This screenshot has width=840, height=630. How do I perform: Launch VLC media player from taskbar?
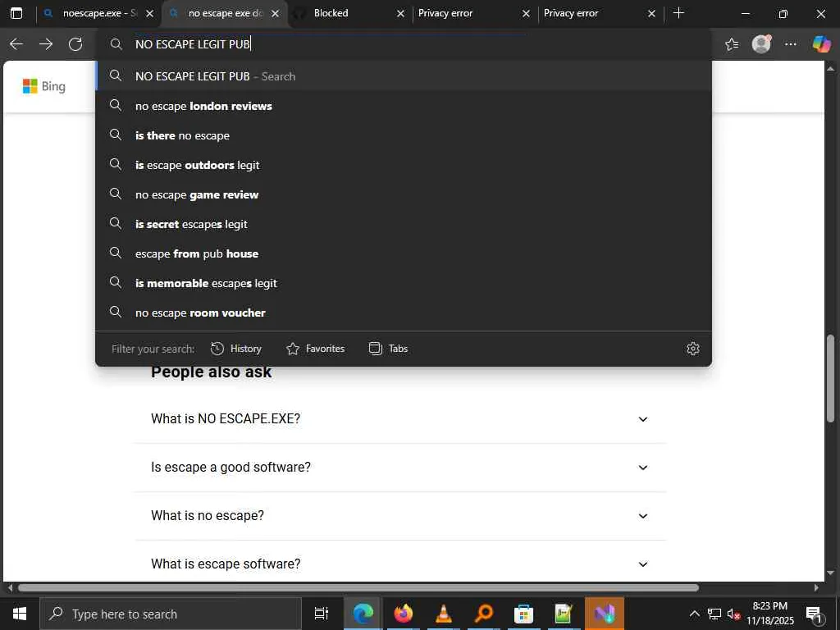(x=444, y=614)
